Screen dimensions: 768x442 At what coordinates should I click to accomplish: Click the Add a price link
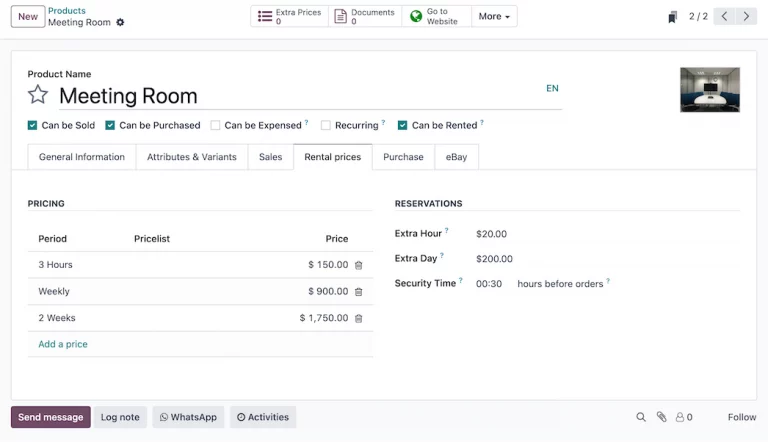point(63,344)
